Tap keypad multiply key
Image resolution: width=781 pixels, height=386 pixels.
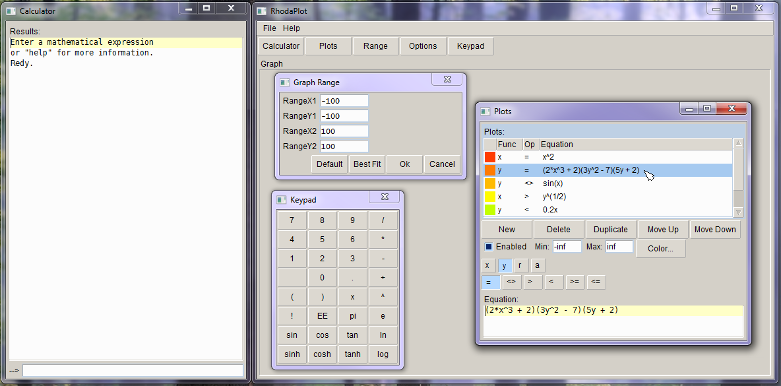pyautogui.click(x=383, y=239)
